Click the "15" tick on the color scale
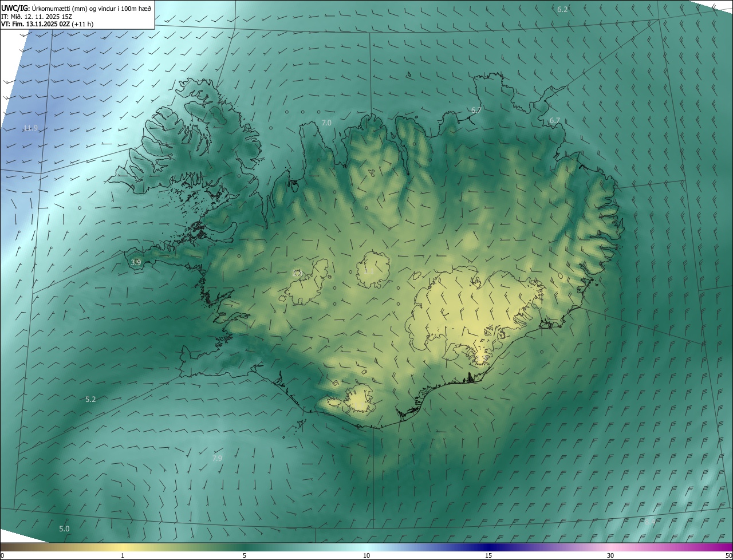Screen dimensions: 733x560 click(x=488, y=555)
